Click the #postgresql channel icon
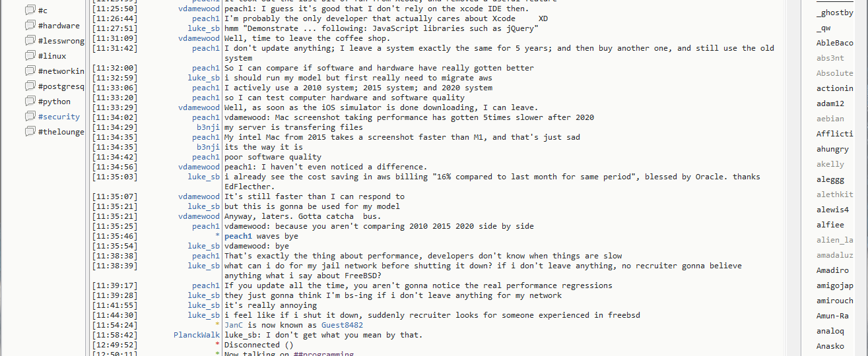Image resolution: width=868 pixels, height=356 pixels. pos(30,86)
